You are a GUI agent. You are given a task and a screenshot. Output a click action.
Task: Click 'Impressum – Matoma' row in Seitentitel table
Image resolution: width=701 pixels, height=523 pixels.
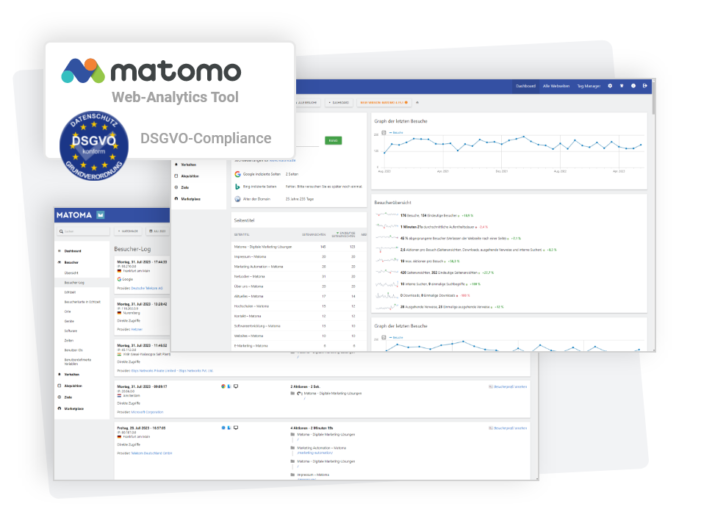(x=300, y=257)
